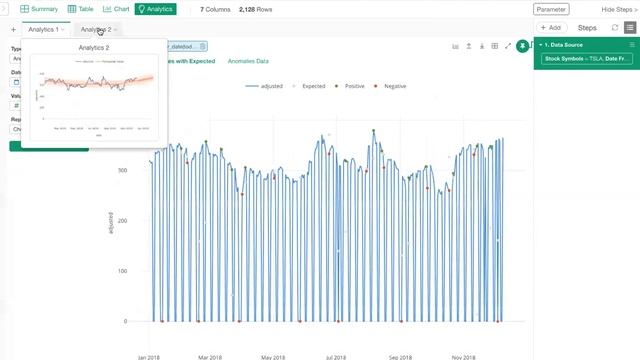Open the Summary view
Image resolution: width=640 pixels, height=360 pixels.
click(x=39, y=9)
